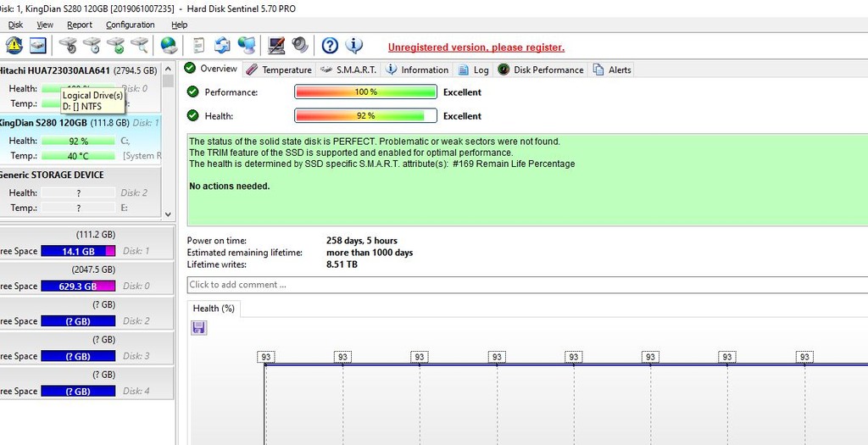Click the Disk: 4 free space (? GB) bar
The height and width of the screenshot is (445, 868).
[78, 391]
